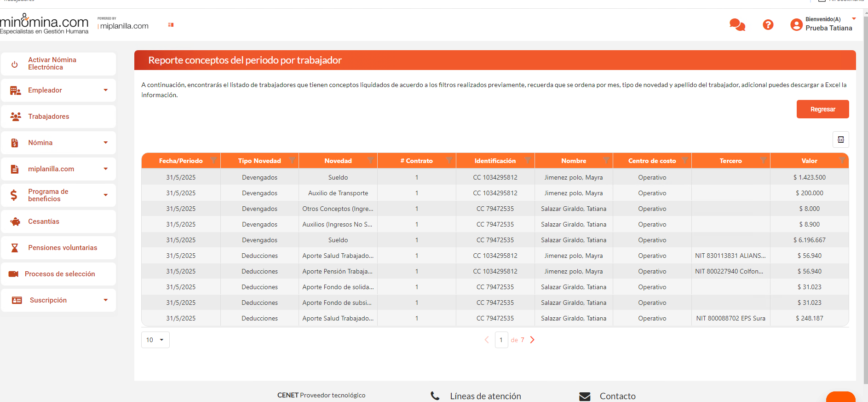
Task: Toggle the sidebar menu collapse icon
Action: [171, 25]
